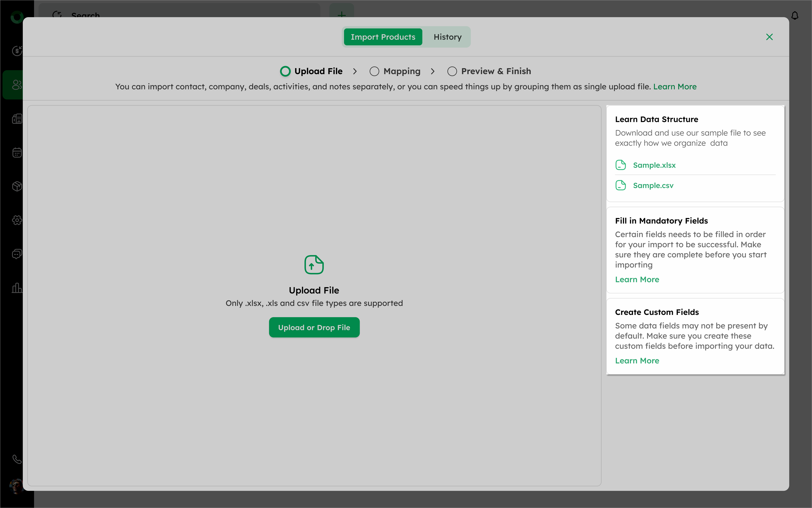Open Learn More under Fill in Mandatory Fields
The width and height of the screenshot is (812, 508).
637,279
